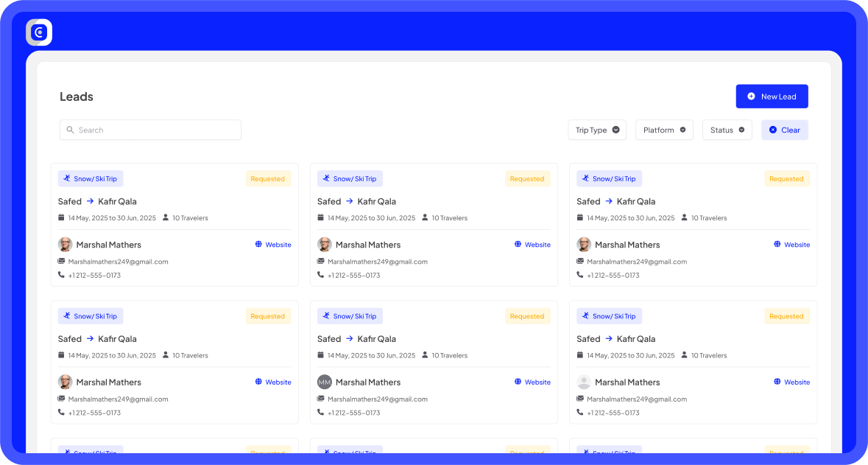Image resolution: width=868 pixels, height=465 pixels.
Task: Click the magnifier icon in the search bar
Action: [x=70, y=130]
